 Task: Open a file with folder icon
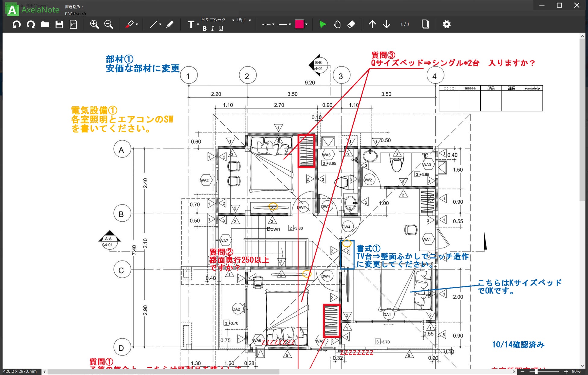[x=45, y=24]
